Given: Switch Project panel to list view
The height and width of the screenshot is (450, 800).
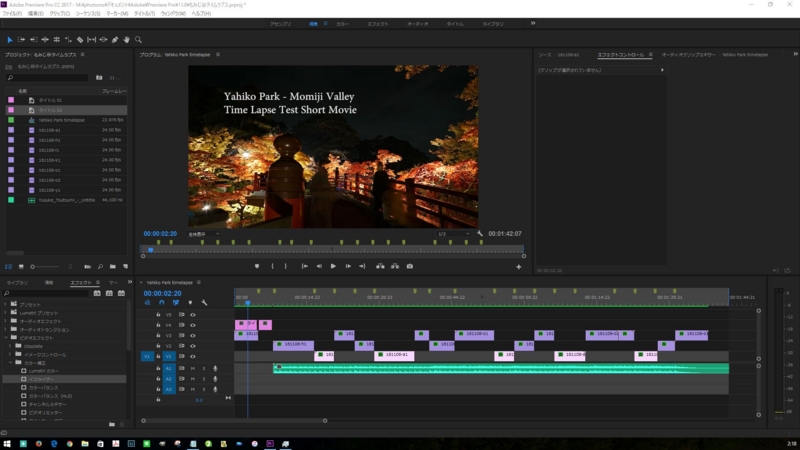Looking at the screenshot, I should click(x=9, y=267).
